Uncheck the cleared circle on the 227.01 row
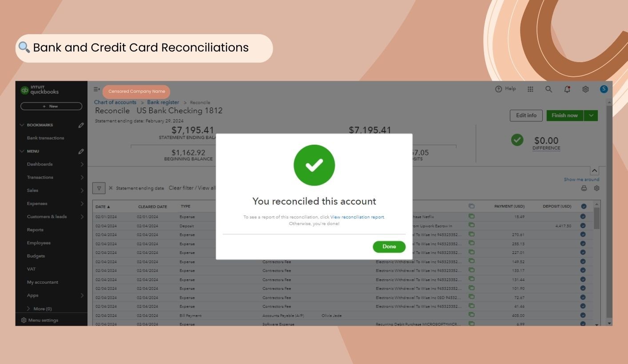 [583, 253]
